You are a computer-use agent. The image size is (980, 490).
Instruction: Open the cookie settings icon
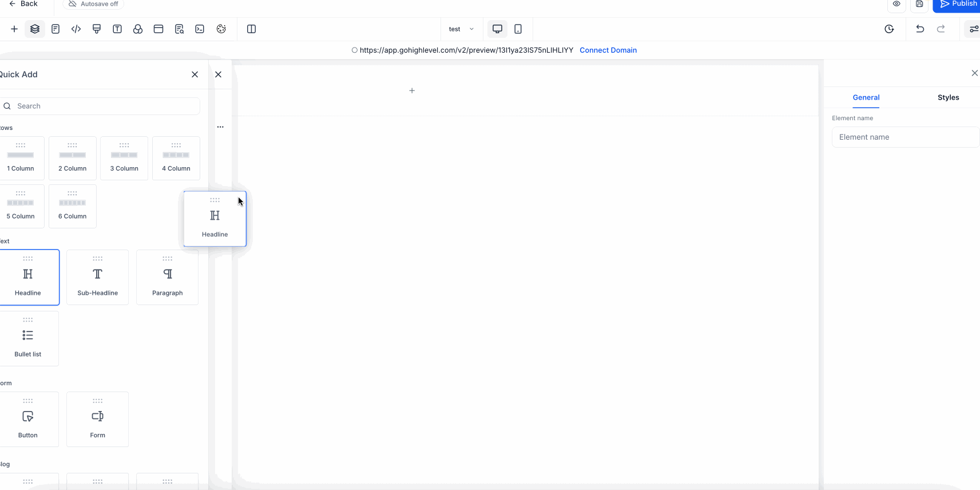click(x=221, y=29)
